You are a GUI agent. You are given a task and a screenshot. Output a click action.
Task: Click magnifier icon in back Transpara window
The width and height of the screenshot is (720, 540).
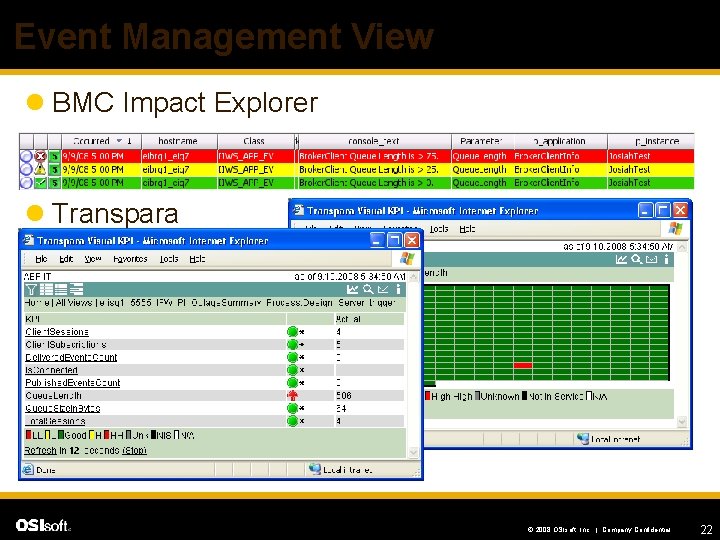tap(636, 259)
